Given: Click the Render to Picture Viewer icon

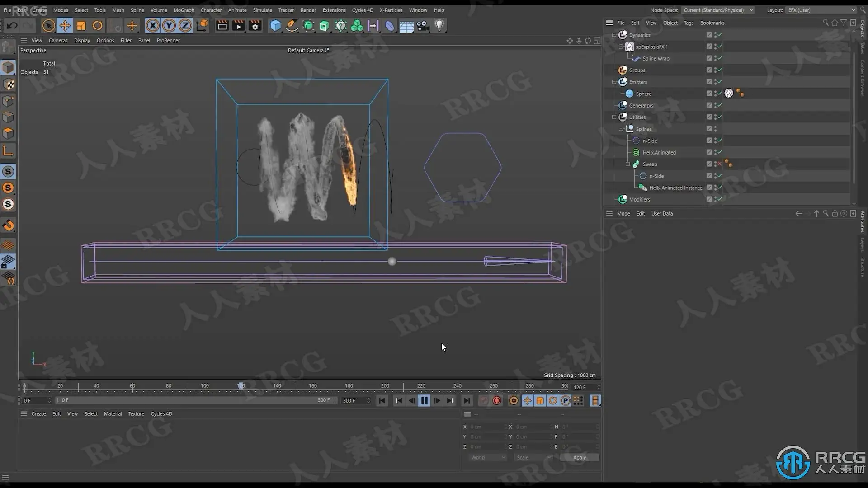Looking at the screenshot, I should point(238,26).
